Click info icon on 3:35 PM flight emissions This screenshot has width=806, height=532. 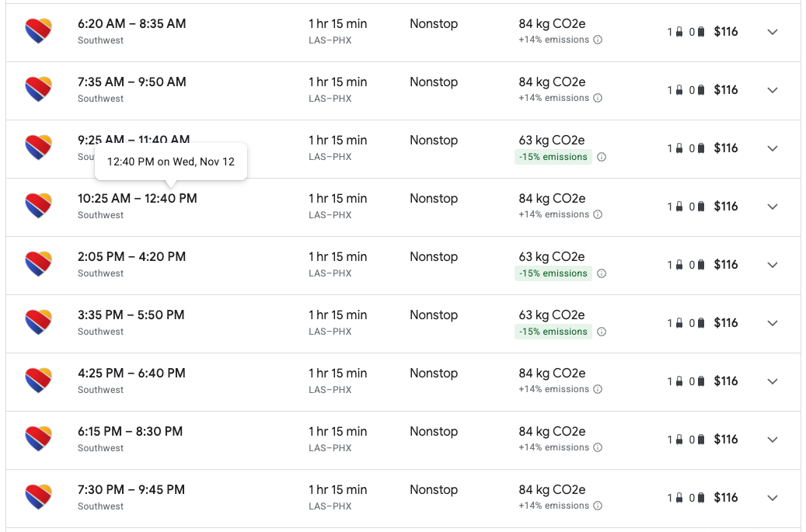point(602,332)
